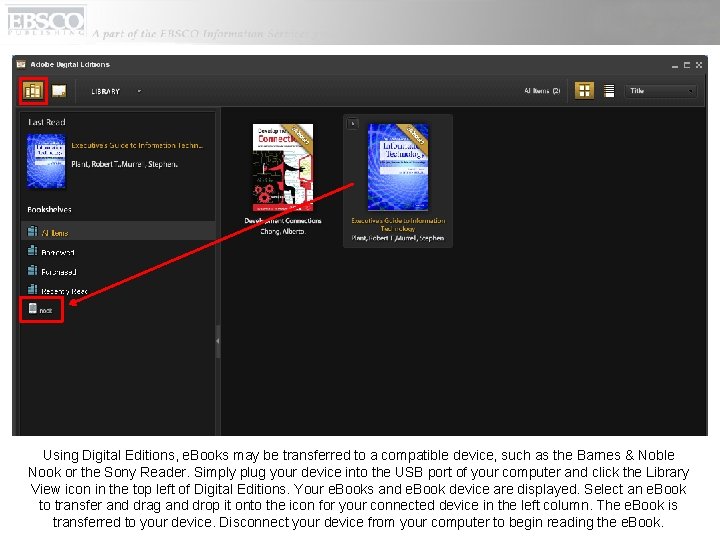Click the Borrowed bookshelf icon
Viewport: 720px width, 540px height.
pyautogui.click(x=32, y=251)
